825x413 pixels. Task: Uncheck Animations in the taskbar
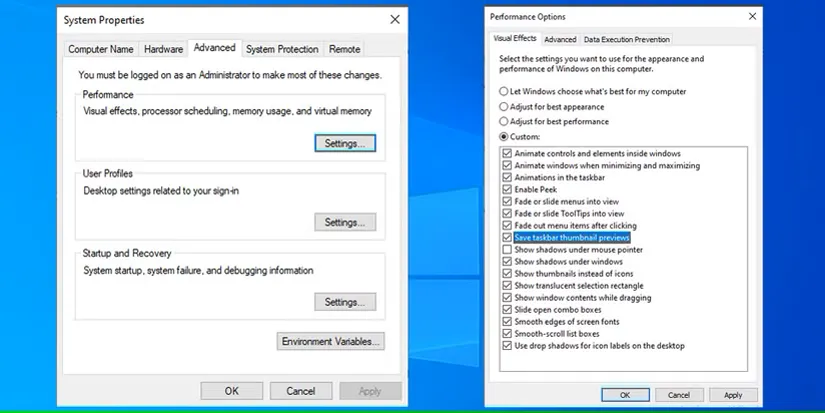tap(507, 178)
